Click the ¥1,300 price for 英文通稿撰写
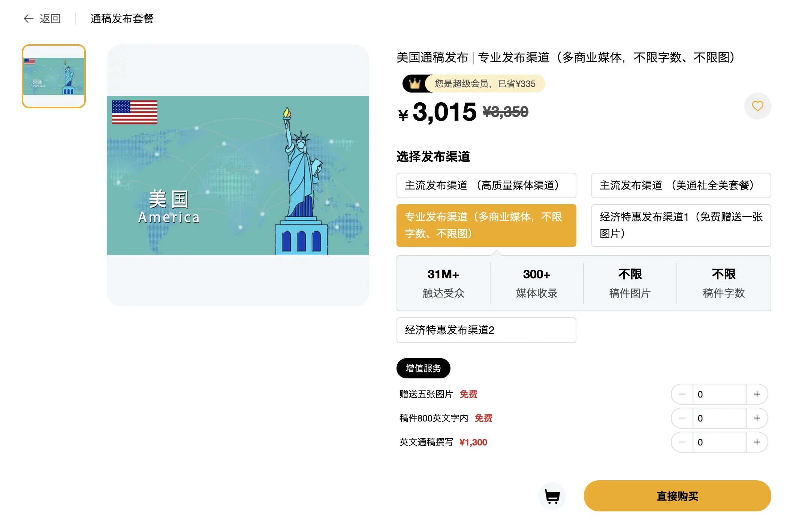This screenshot has width=808, height=532. click(473, 442)
